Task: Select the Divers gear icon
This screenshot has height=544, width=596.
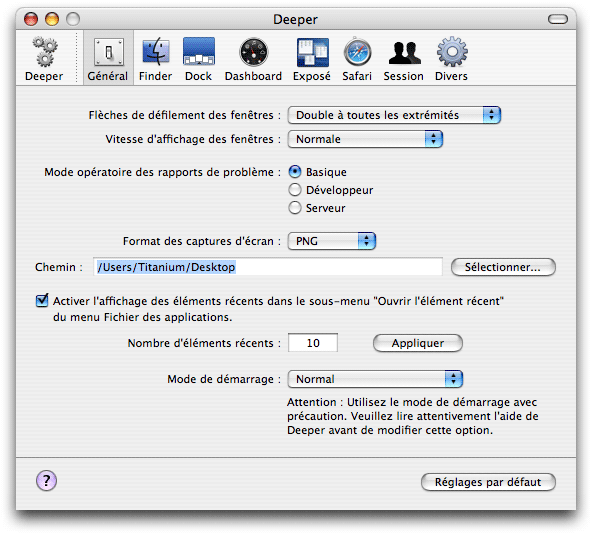Action: [x=452, y=51]
